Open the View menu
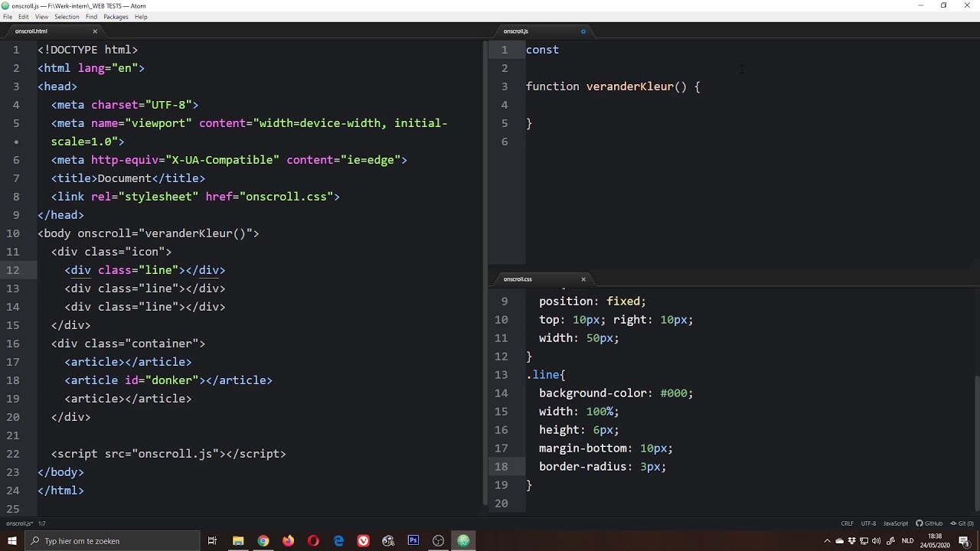 tap(41, 17)
